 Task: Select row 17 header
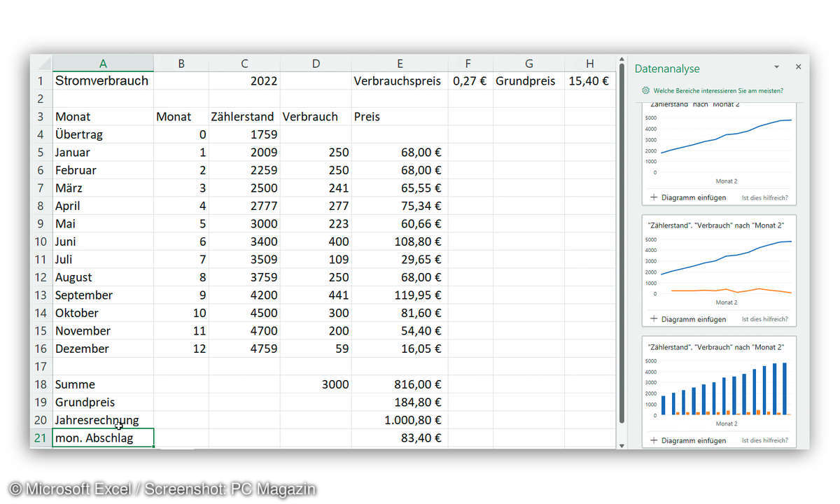[x=41, y=366]
